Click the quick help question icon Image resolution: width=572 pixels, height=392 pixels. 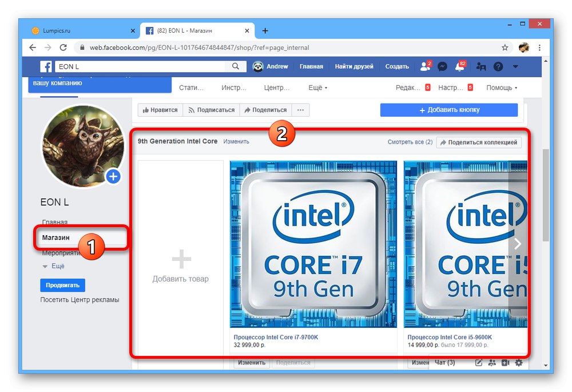coord(498,66)
